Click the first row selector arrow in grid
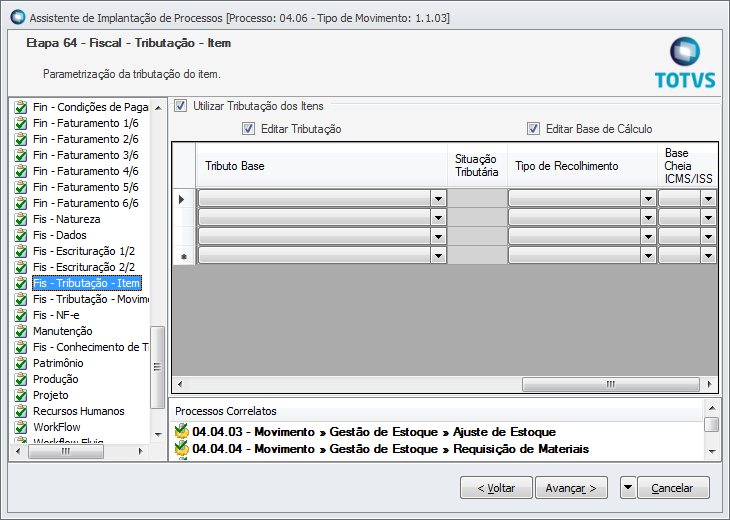The height and width of the screenshot is (520, 730). coord(183,199)
